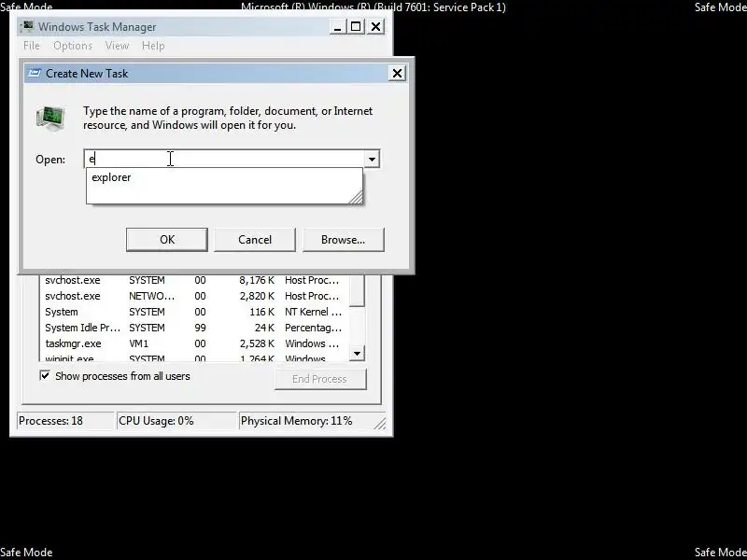Confirm with the OK button
The width and height of the screenshot is (747, 560).
tap(167, 240)
